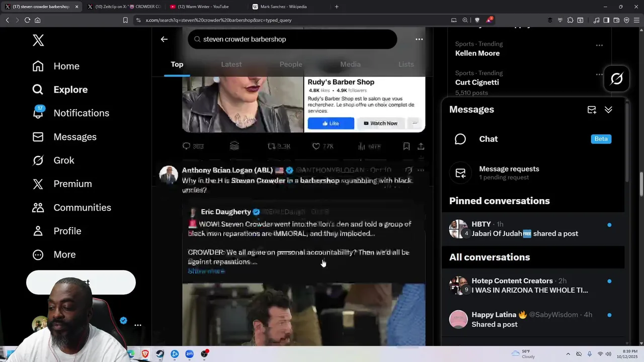644x362 pixels.
Task: Open browser extensions puzzle icon
Action: click(570, 20)
